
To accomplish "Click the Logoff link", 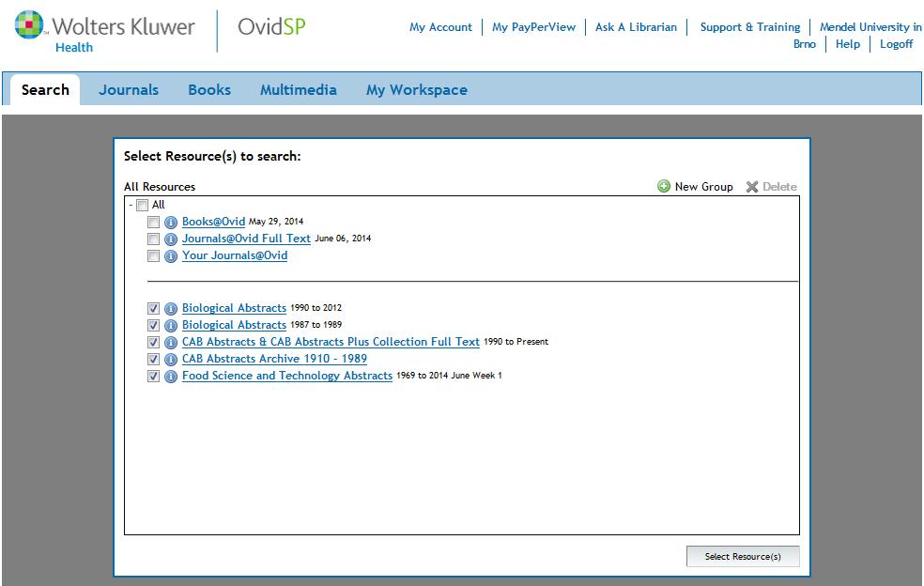I will pos(897,44).
